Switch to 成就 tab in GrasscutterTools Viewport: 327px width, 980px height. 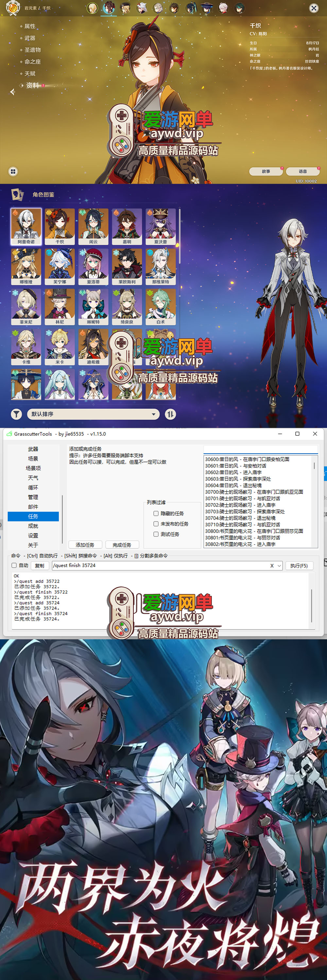pyautogui.click(x=33, y=526)
